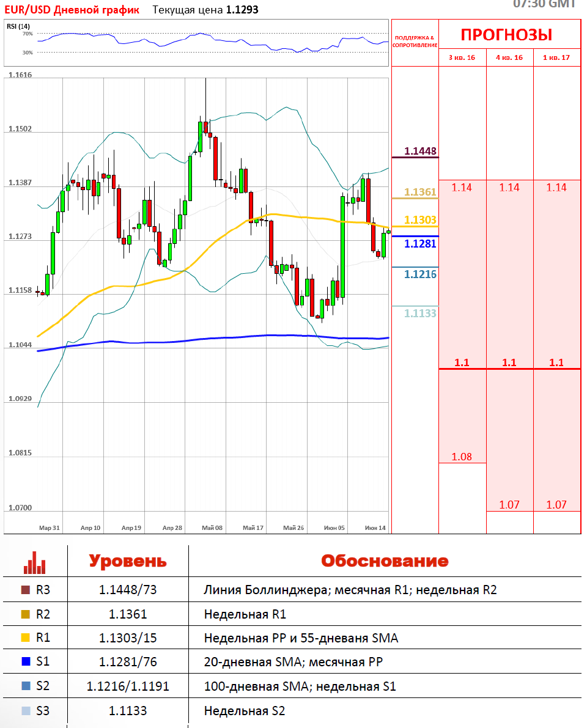Click the 1.1361 cell in R2 row
This screenshot has height=728, width=587.
[x=128, y=614]
